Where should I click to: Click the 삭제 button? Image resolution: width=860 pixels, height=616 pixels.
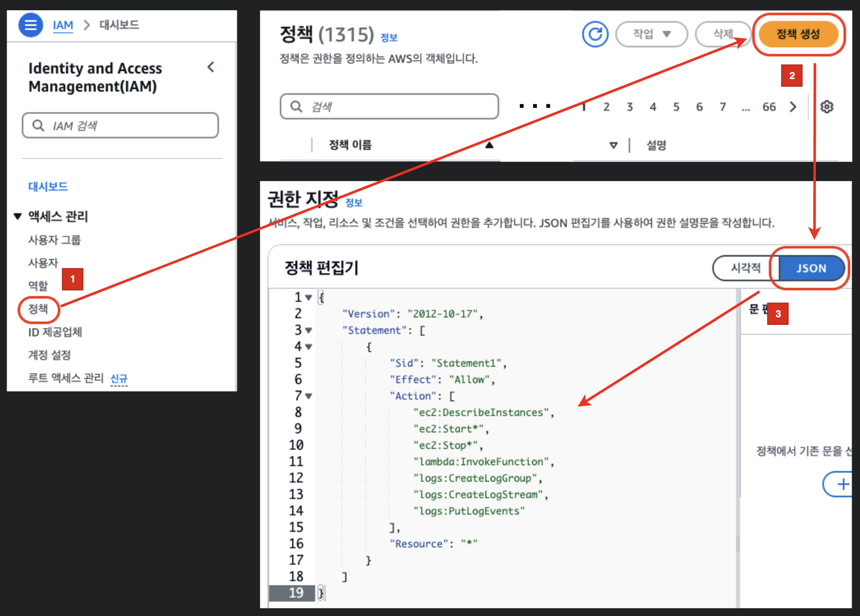tap(723, 34)
